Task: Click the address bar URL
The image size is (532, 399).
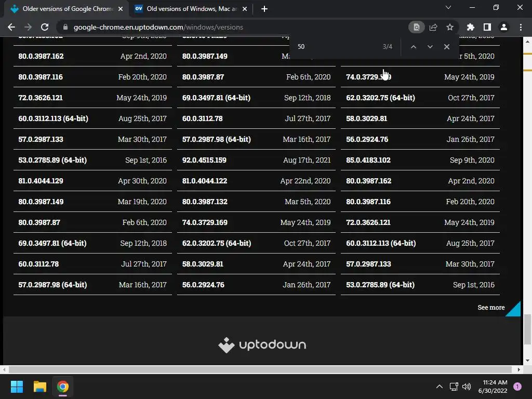Action: click(x=158, y=27)
